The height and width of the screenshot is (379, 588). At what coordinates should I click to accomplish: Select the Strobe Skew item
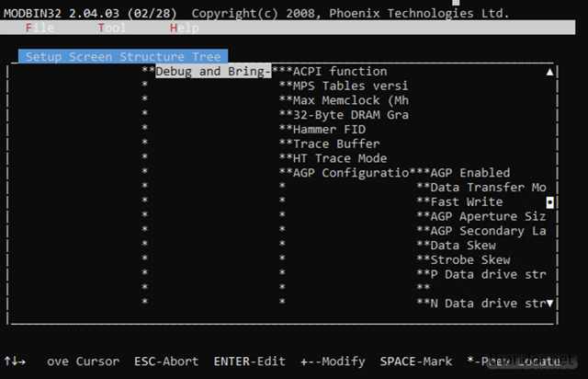(x=469, y=259)
